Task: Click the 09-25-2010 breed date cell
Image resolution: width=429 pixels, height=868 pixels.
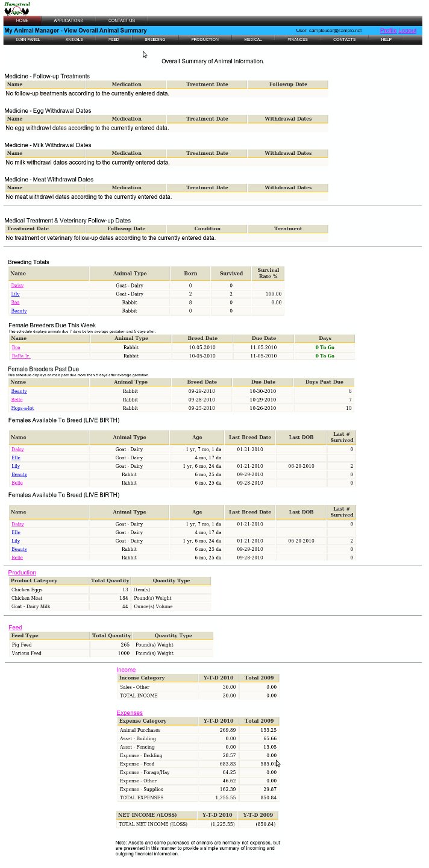Action: (x=202, y=408)
